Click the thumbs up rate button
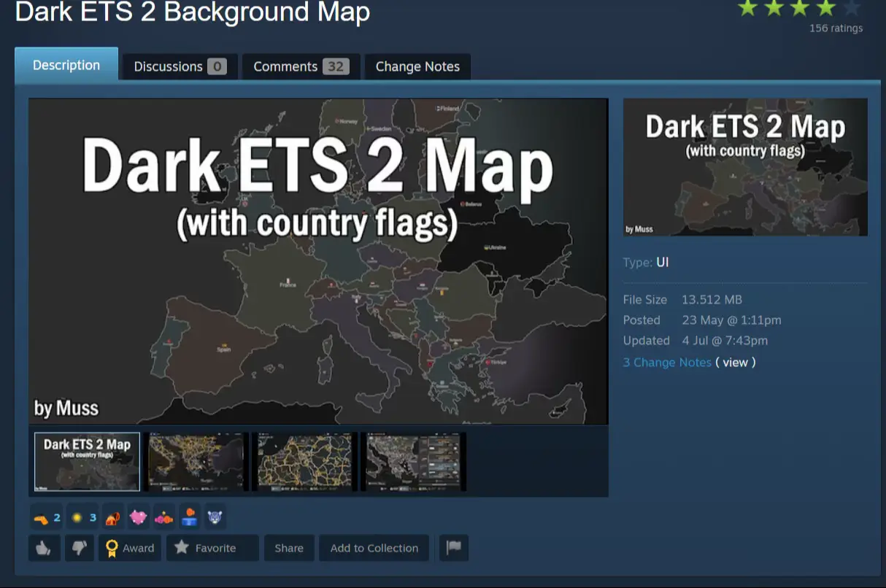This screenshot has height=588, width=886. tap(45, 548)
